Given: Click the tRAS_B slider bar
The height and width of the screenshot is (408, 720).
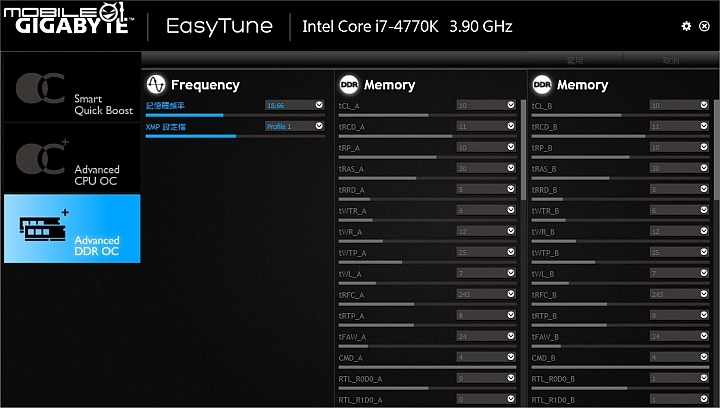Looking at the screenshot, I should pos(620,179).
